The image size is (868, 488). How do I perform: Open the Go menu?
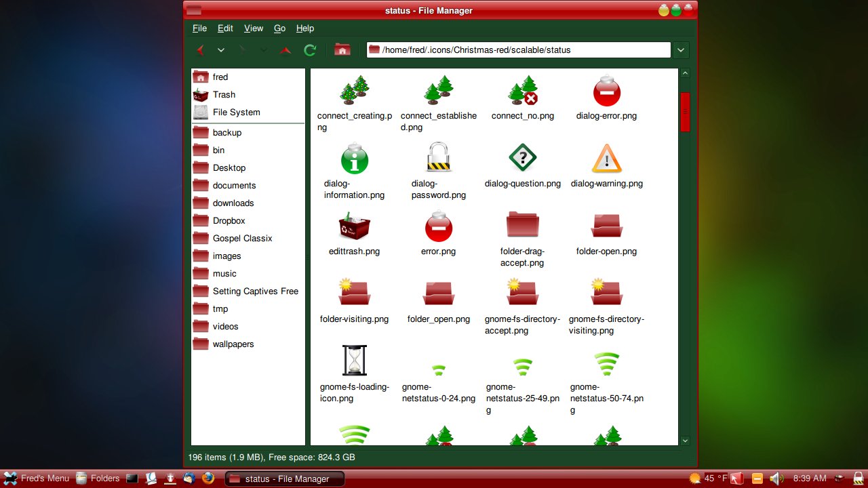(x=279, y=28)
